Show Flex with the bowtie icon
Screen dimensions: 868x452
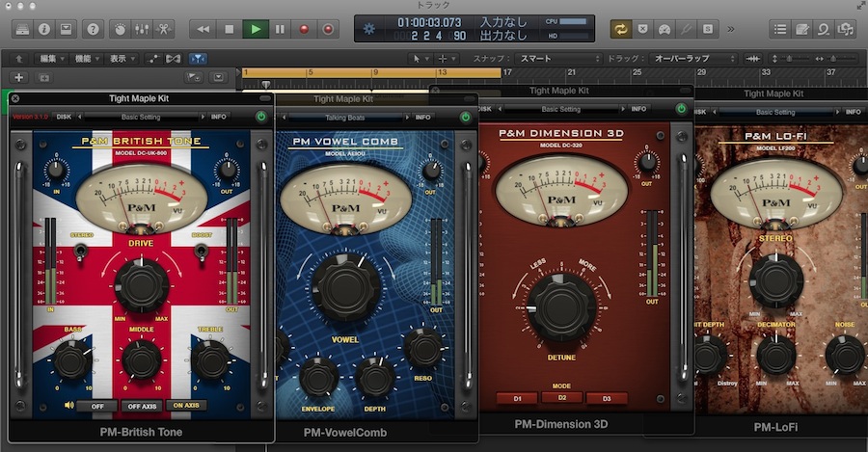pos(174,58)
